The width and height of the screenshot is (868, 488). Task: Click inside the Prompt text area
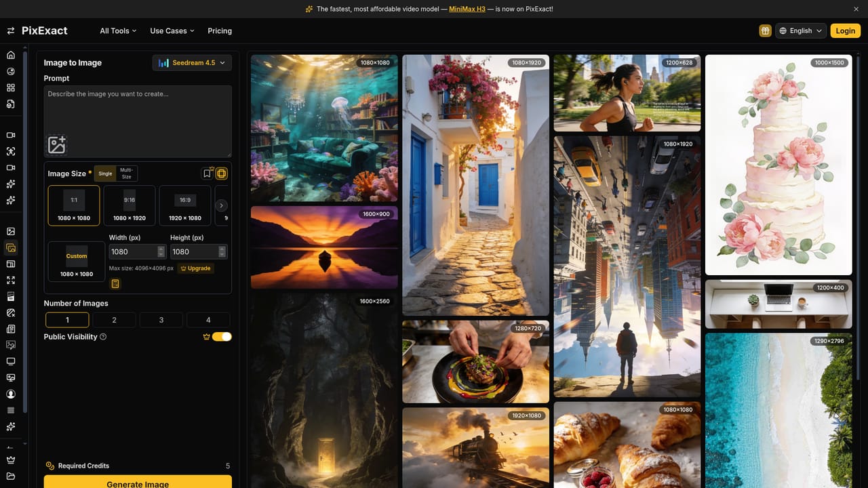point(138,122)
